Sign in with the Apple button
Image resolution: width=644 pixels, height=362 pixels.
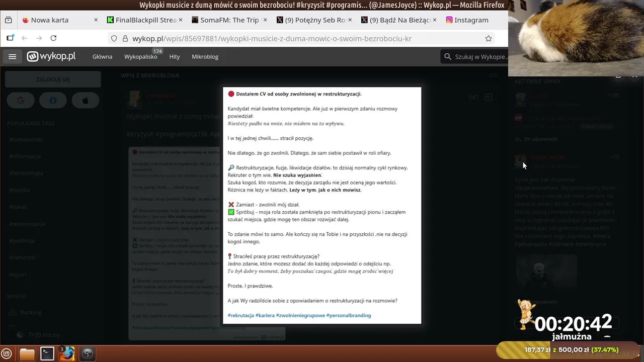click(86, 101)
